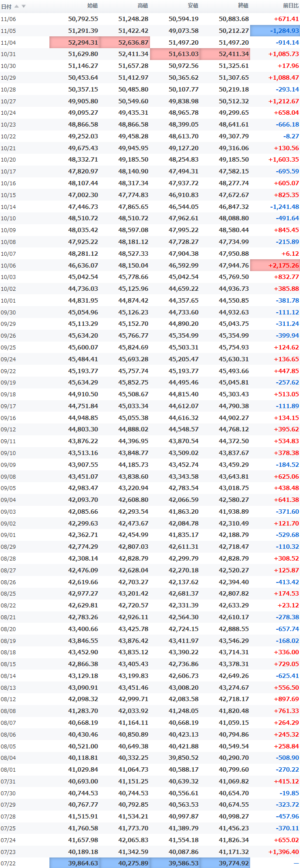Select the 08/18 date cell
The width and height of the screenshot is (300, 868).
8,652
